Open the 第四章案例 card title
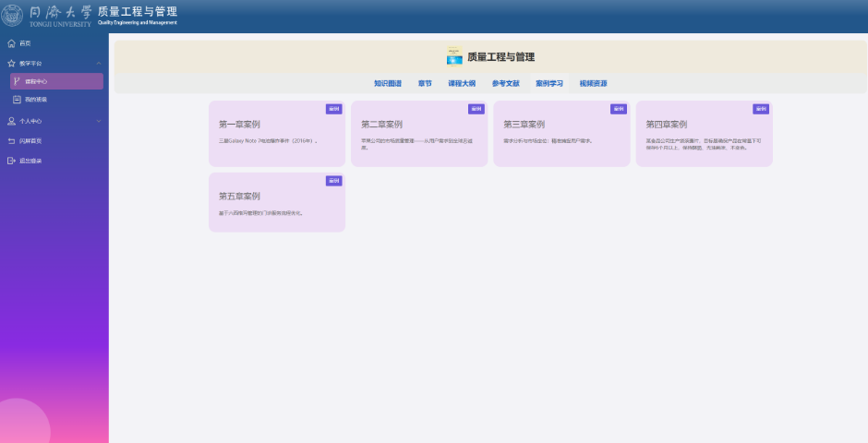Viewport: 868px width, 443px height. (x=666, y=125)
